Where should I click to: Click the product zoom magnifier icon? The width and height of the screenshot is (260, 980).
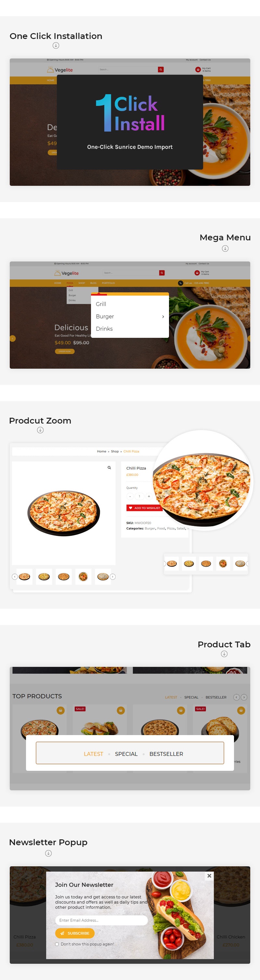(109, 467)
